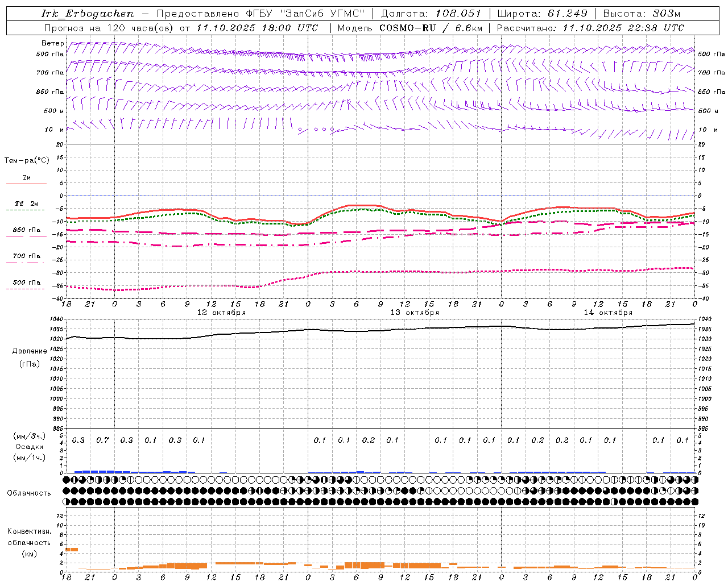Screen dimensions: 728x582
Task: Click the orange convective bar near 5 km
Action: click(x=72, y=550)
